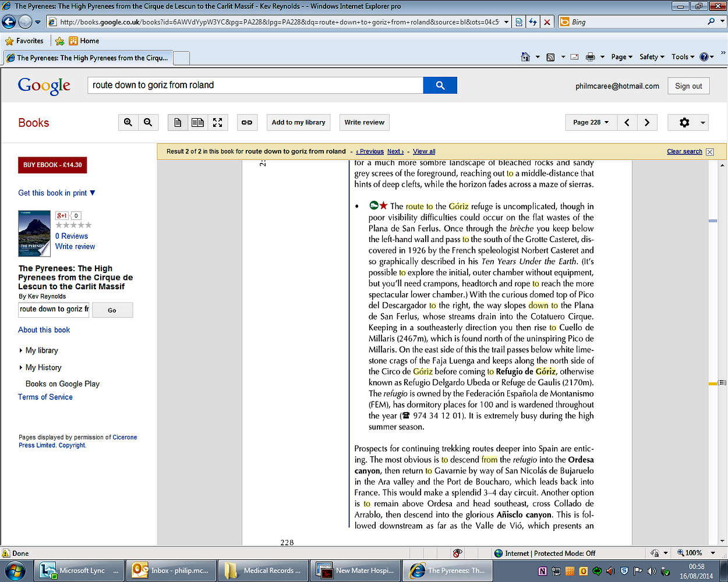Click Add to my library button
Image resolution: width=728 pixels, height=582 pixels.
(298, 122)
